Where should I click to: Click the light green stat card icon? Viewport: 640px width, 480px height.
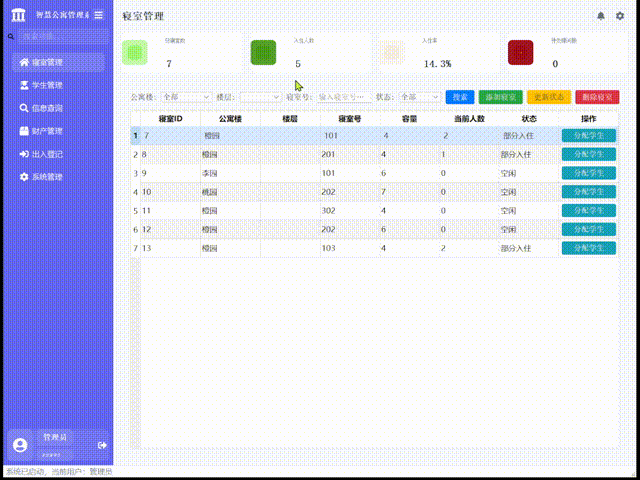pos(135,52)
